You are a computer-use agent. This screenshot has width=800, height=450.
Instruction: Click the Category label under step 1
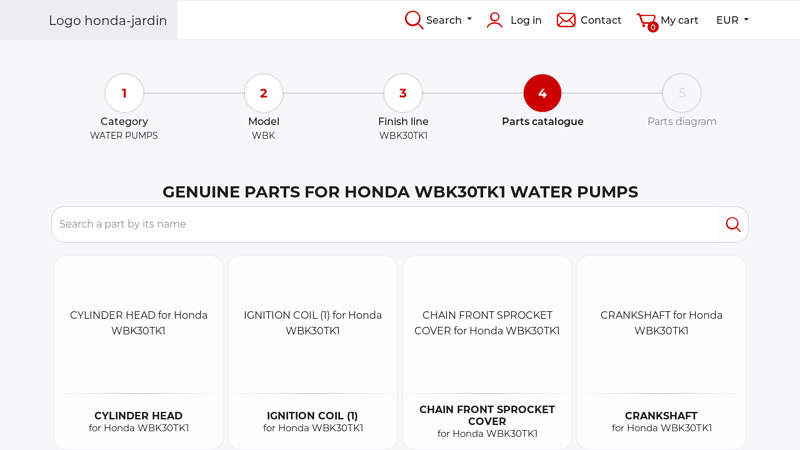point(124,121)
